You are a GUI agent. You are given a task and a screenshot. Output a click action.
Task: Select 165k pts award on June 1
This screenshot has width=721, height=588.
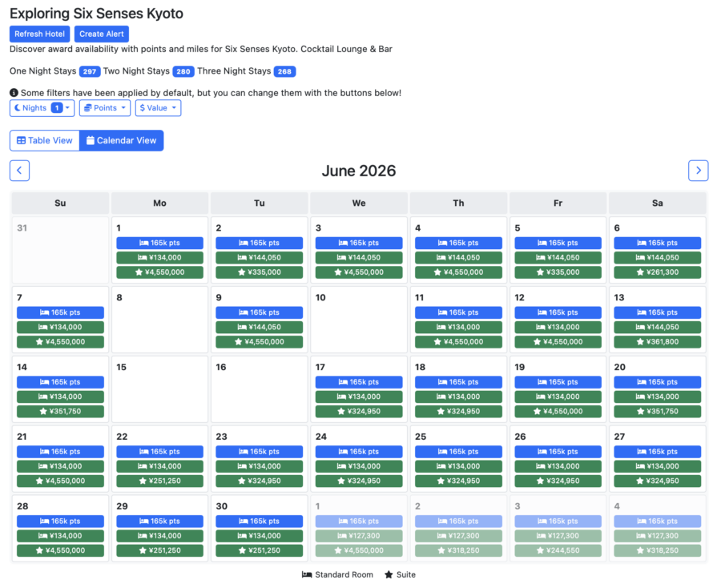[x=159, y=243]
